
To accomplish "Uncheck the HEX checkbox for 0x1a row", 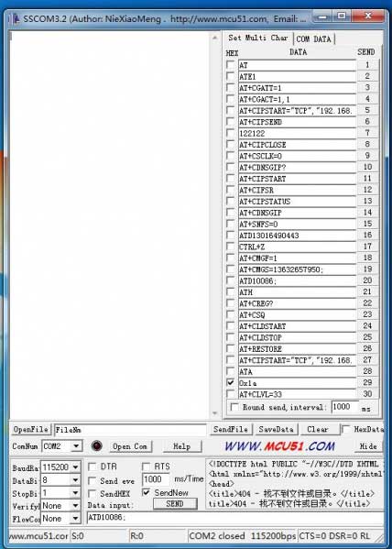I will point(230,382).
